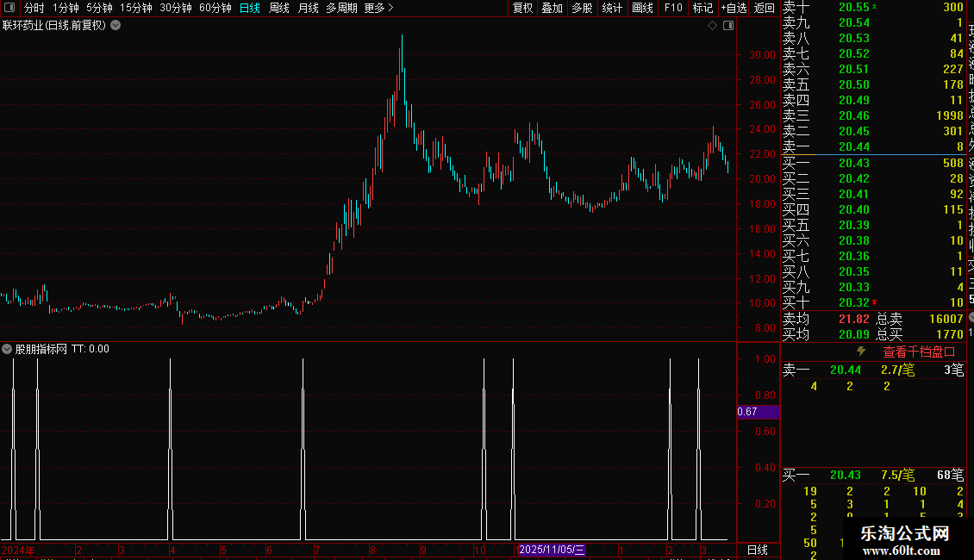
Task: Select the 30分钟 period tab
Action: [x=176, y=8]
